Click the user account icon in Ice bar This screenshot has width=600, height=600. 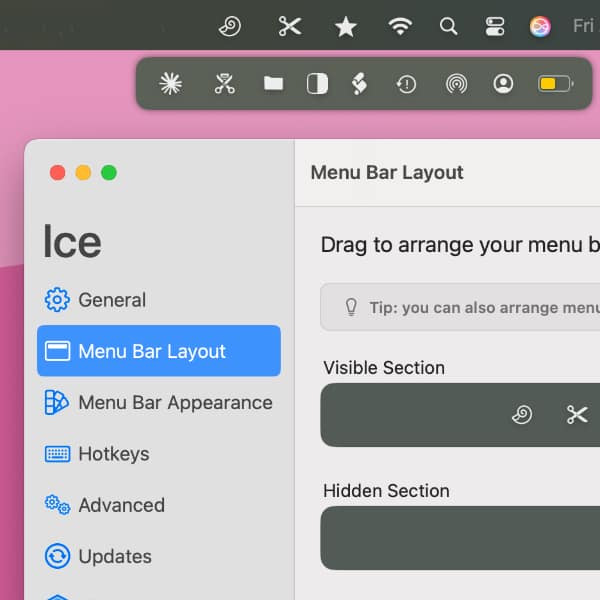pyautogui.click(x=503, y=84)
